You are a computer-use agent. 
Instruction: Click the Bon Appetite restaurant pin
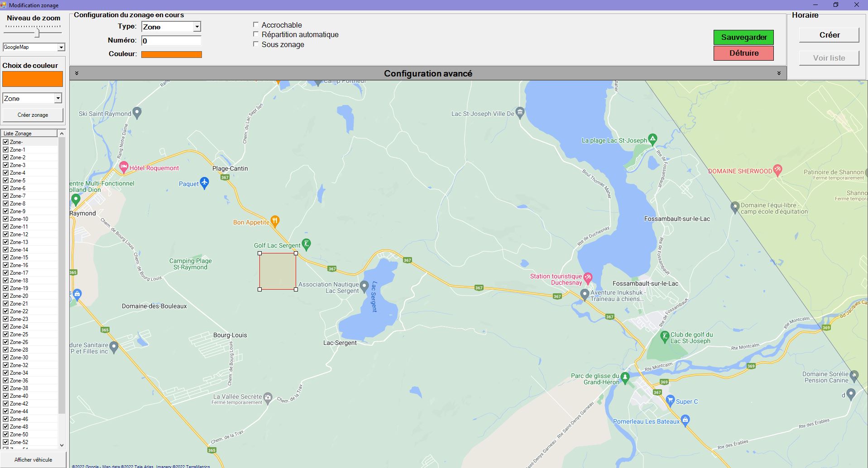tap(275, 221)
